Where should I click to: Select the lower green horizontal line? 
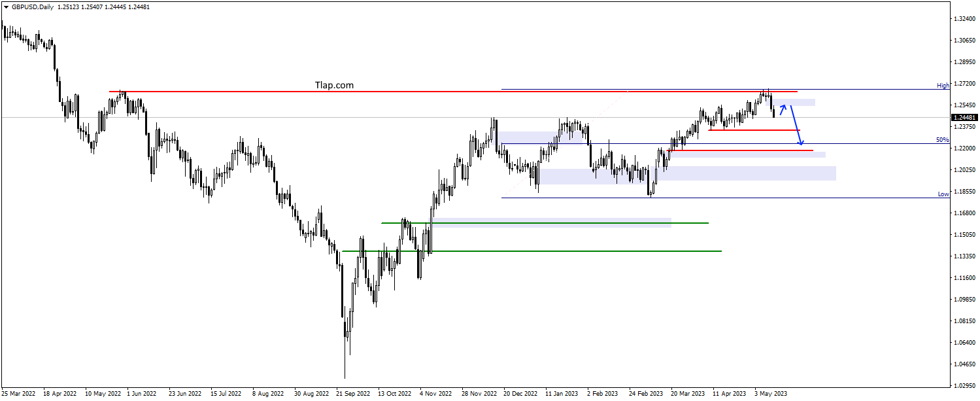tap(532, 251)
